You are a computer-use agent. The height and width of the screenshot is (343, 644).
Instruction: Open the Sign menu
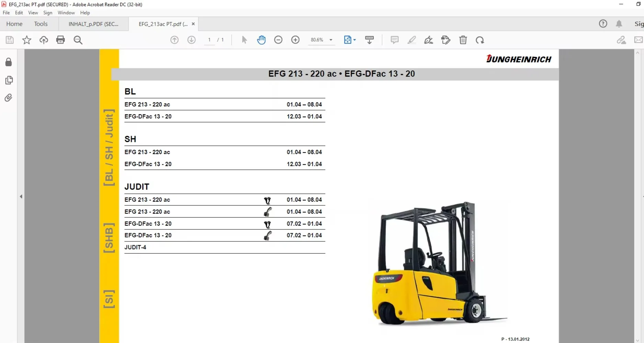pyautogui.click(x=48, y=13)
